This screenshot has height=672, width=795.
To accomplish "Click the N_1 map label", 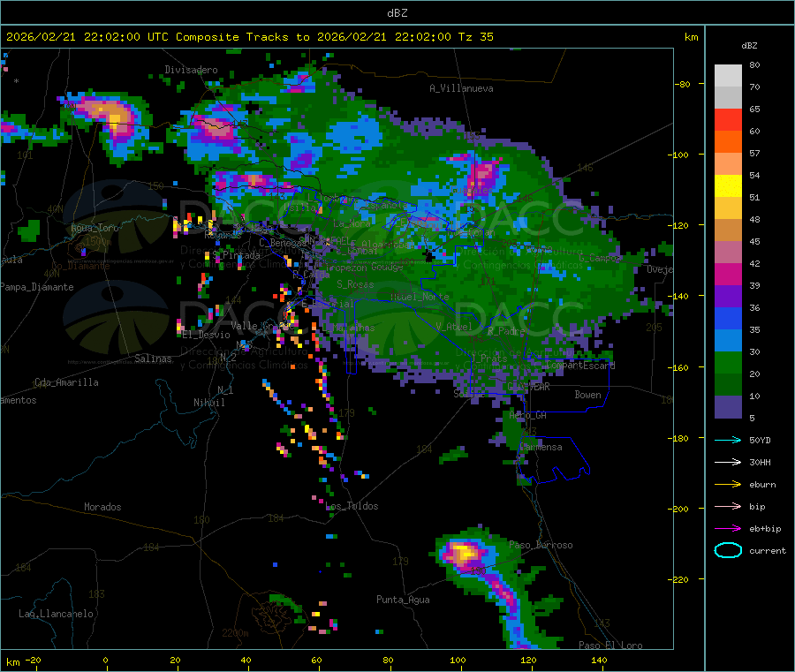I will click(x=225, y=389).
